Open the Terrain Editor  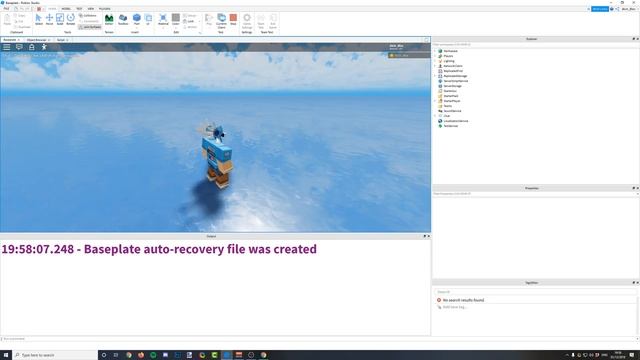pos(109,20)
